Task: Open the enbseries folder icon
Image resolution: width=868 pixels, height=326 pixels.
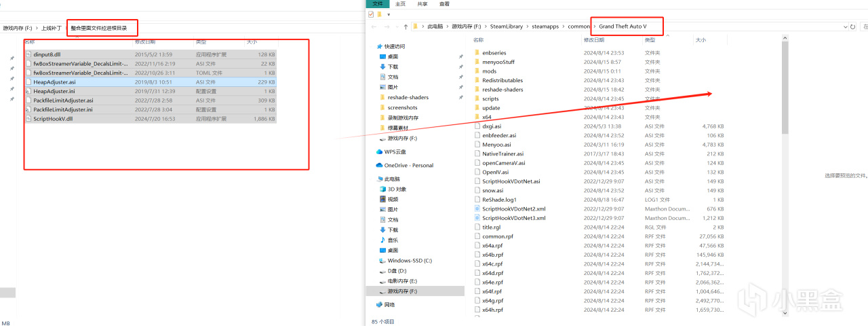Action: coord(477,52)
